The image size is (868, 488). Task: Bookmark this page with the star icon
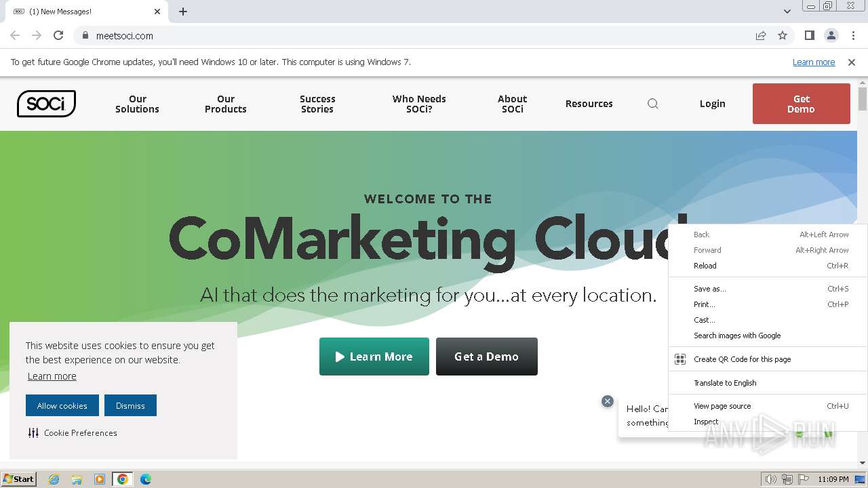coord(783,36)
